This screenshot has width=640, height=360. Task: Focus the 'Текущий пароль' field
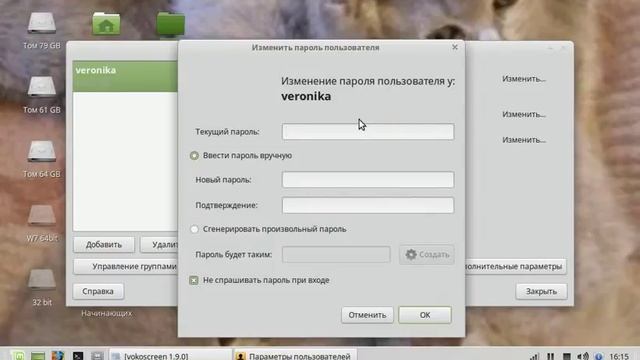tap(368, 131)
